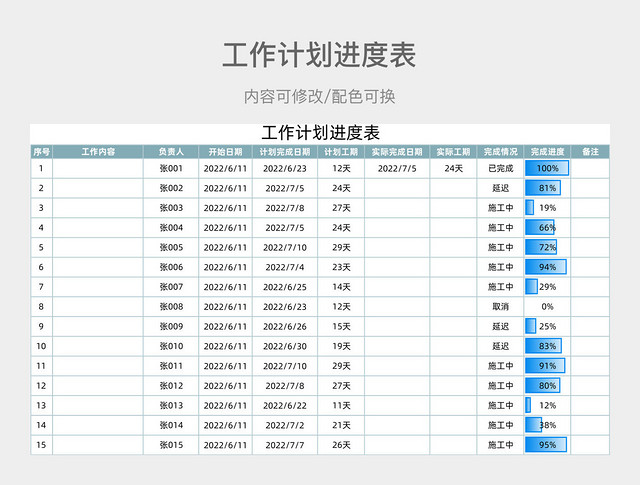Select the 完成情况 column header
640x485 pixels.
click(x=500, y=152)
